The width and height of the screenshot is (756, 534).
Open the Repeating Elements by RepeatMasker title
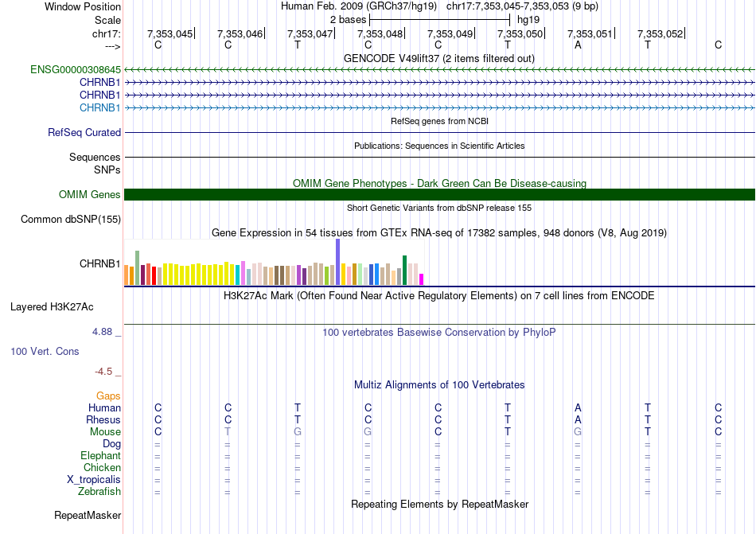tap(439, 505)
